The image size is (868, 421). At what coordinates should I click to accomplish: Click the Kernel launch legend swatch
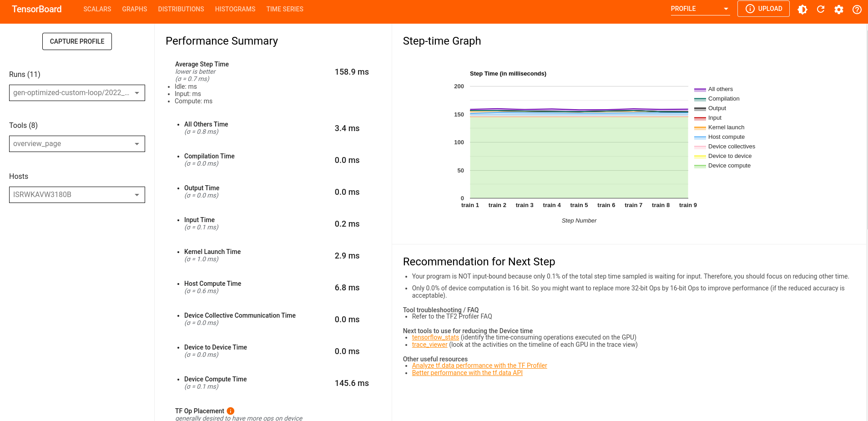700,128
